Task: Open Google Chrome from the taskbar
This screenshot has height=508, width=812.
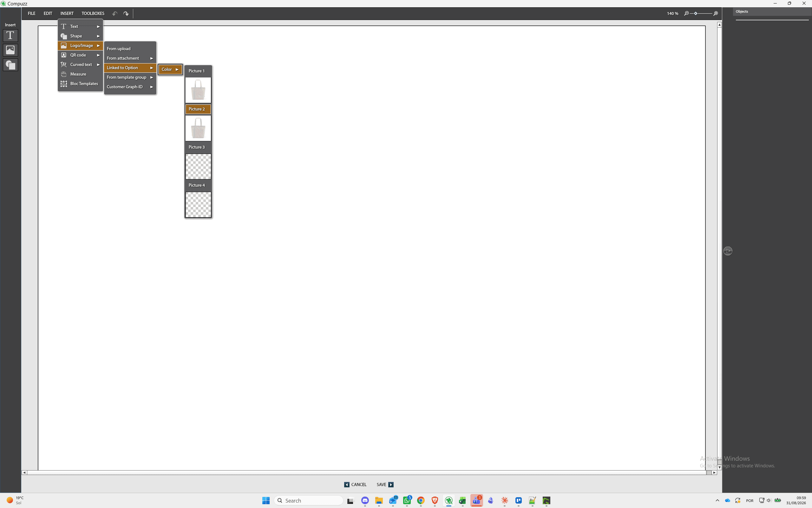Action: (421, 501)
